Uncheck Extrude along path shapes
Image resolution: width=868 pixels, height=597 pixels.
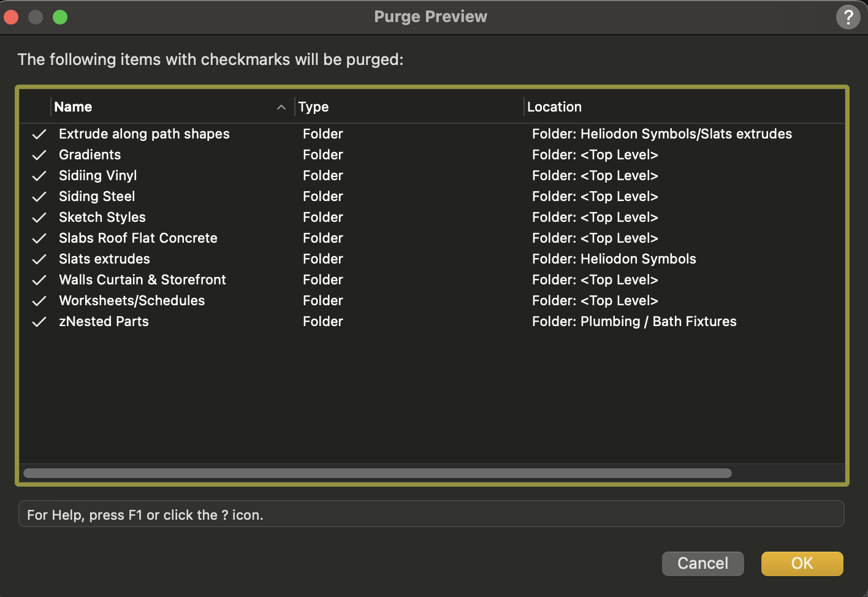(x=39, y=134)
